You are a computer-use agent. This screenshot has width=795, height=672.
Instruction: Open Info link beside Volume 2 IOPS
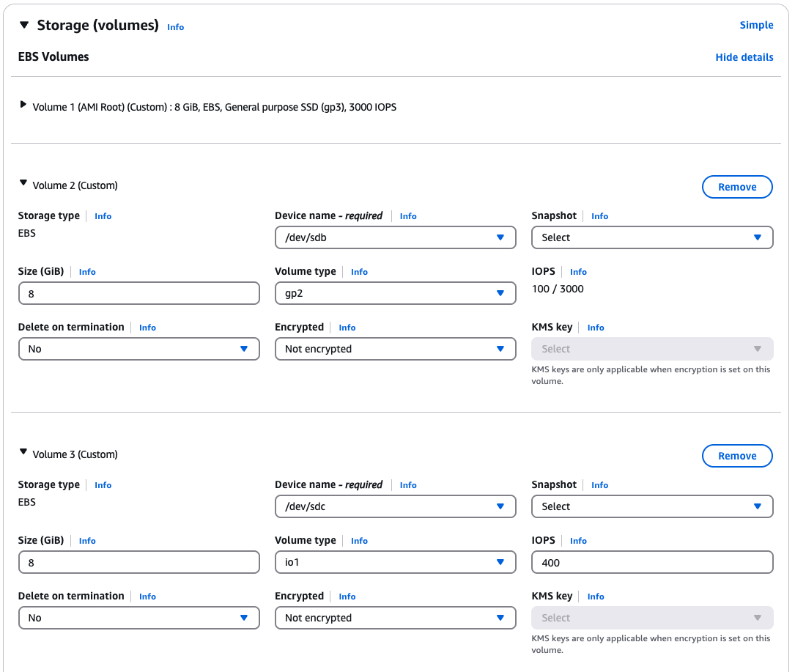click(x=578, y=272)
